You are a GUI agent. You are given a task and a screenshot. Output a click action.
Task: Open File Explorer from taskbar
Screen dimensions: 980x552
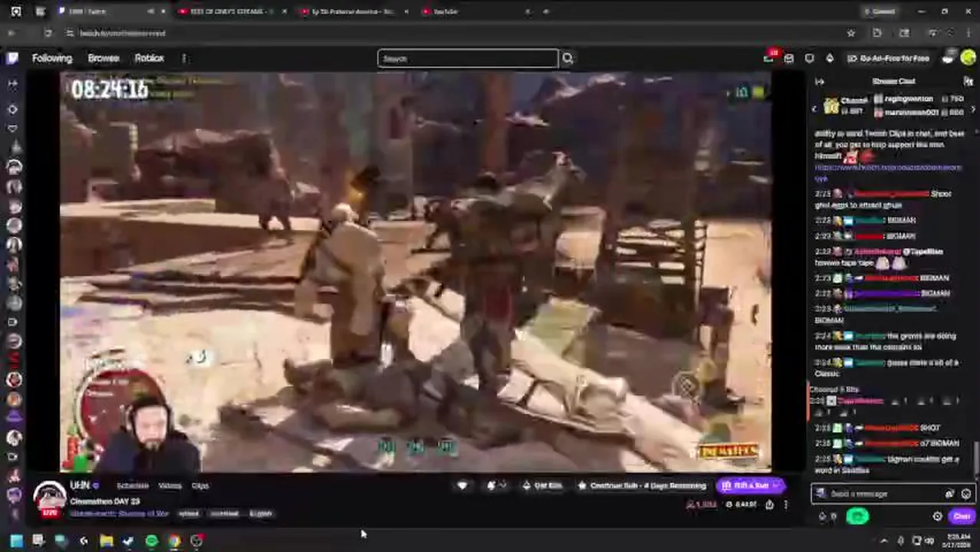106,541
